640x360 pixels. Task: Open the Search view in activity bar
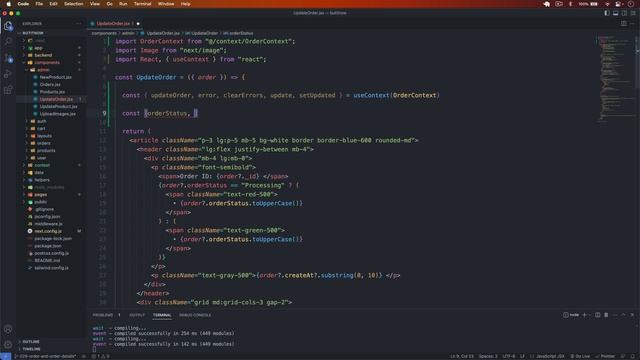coord(8,41)
